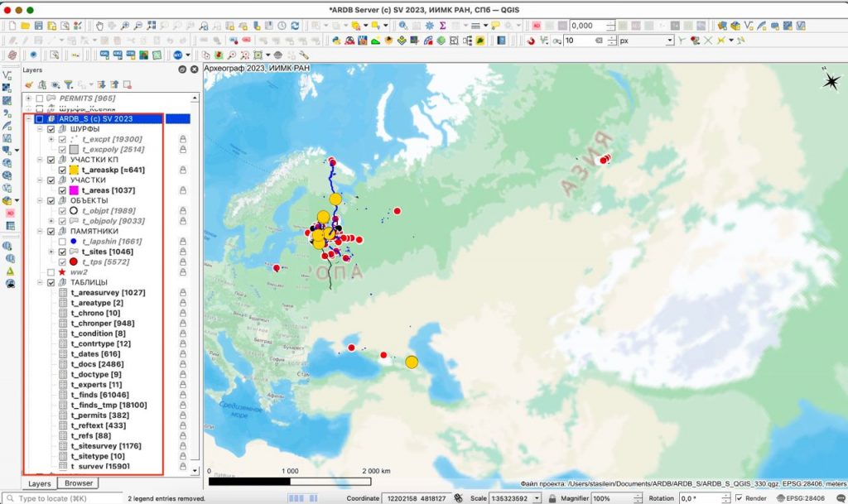Expand the PERMITS layer group

pyautogui.click(x=29, y=98)
